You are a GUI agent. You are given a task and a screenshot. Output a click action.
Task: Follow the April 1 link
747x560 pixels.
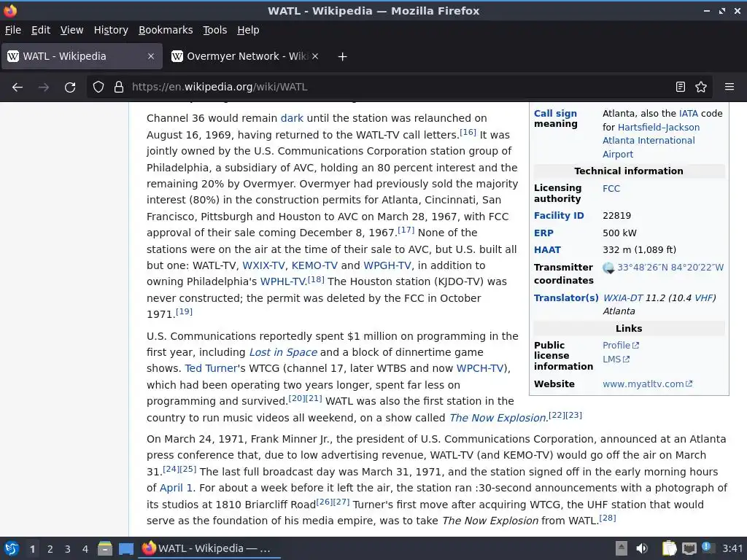coord(176,488)
